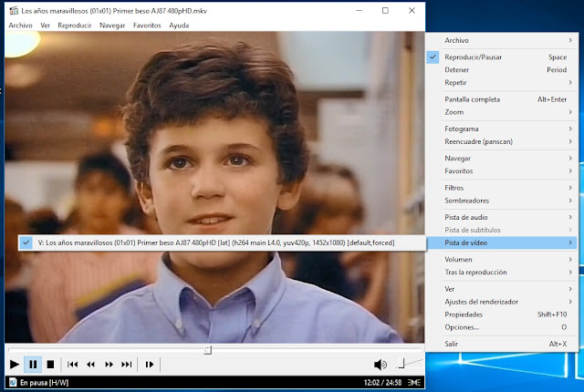Click the 12:02 / 24:58 time display
Screen dimensions: 584x392
pyautogui.click(x=382, y=382)
